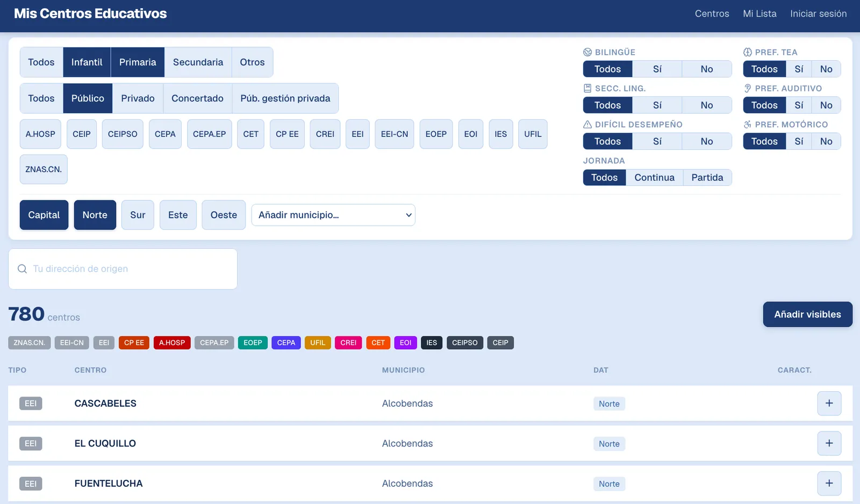Set Pref. Motórico filter to Sí
The width and height of the screenshot is (860, 504).
[x=799, y=141]
